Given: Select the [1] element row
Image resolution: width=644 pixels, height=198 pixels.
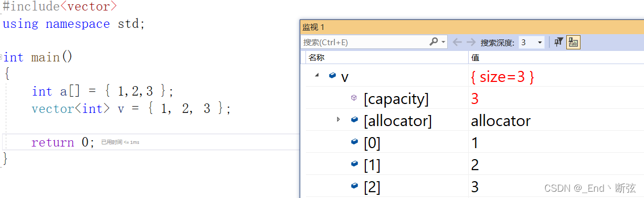Looking at the screenshot, I should (372, 165).
